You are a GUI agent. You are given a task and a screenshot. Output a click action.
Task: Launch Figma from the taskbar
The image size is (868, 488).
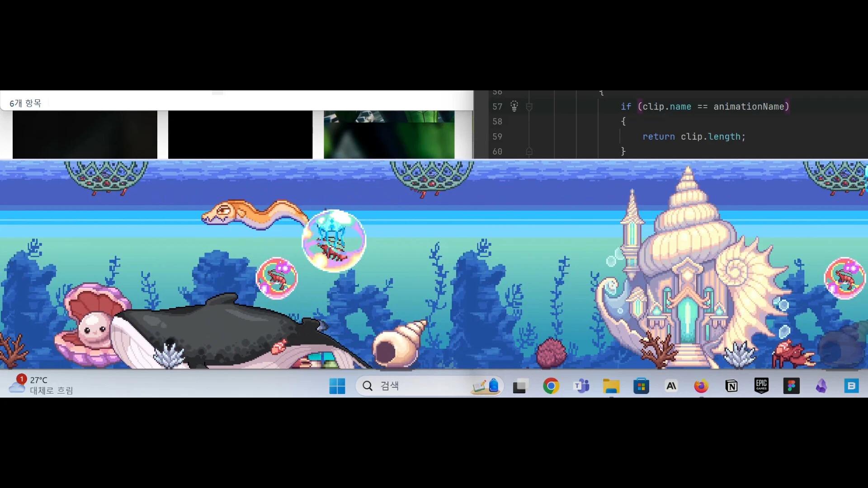coord(792,386)
